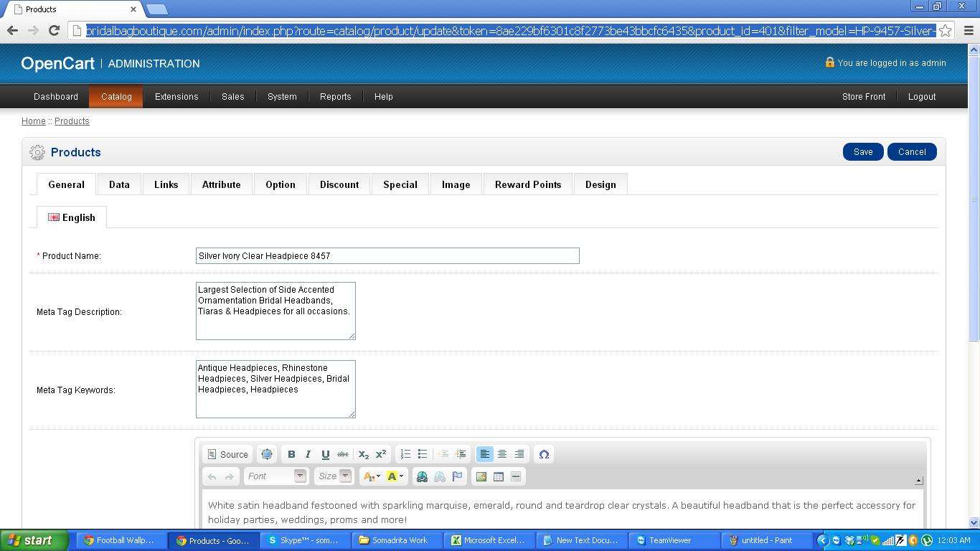Insert an anchor flag
This screenshot has height=551, width=980.
tap(457, 476)
